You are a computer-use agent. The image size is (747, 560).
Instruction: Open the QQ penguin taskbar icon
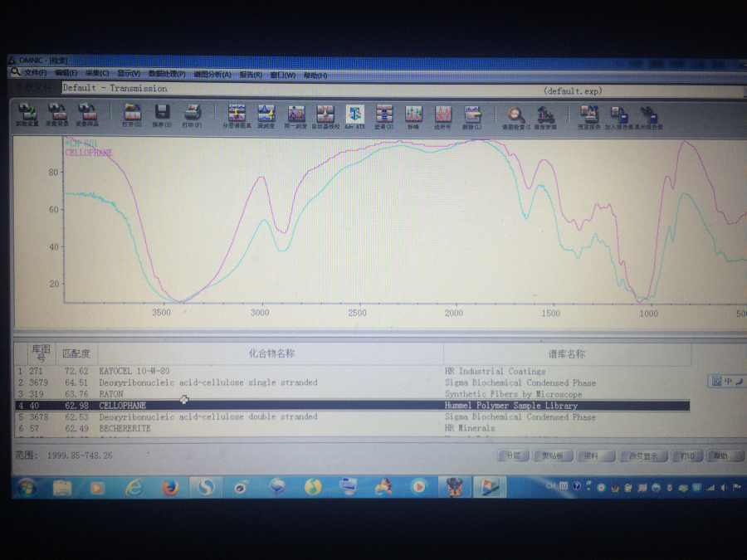[383, 487]
